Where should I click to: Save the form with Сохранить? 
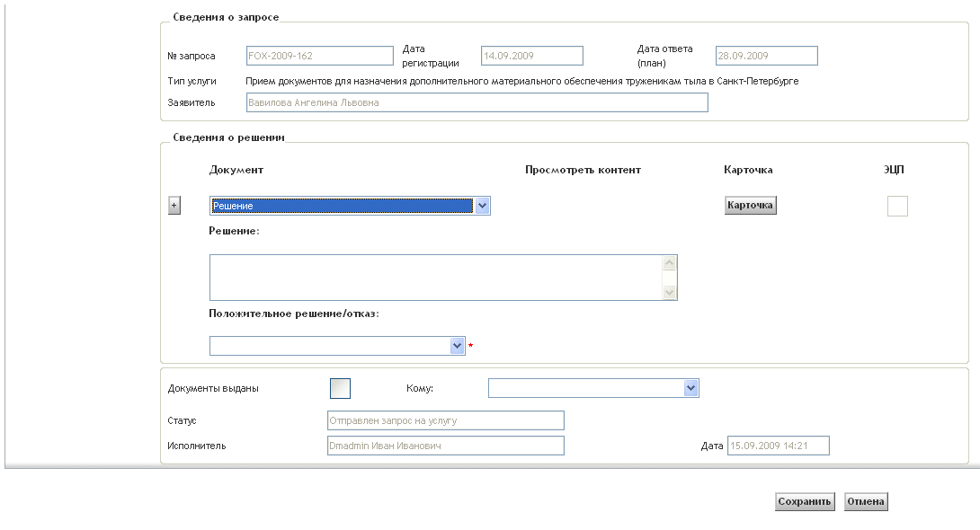(x=805, y=501)
